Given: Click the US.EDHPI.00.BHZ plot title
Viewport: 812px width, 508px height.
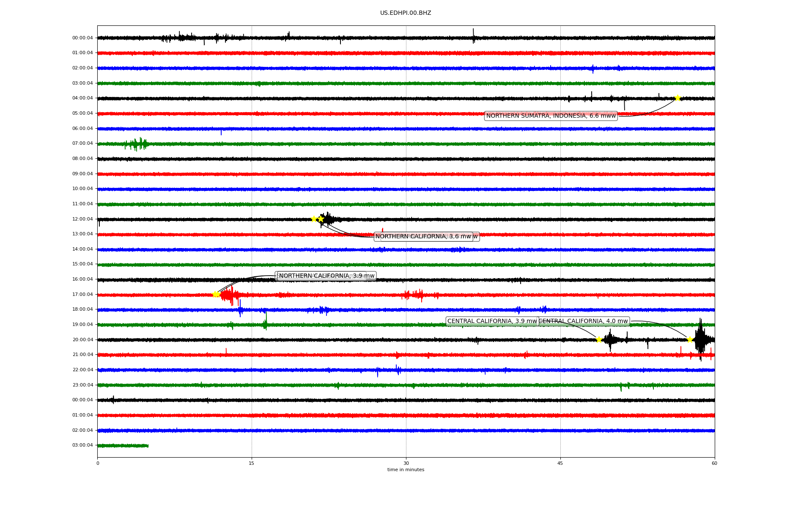Looking at the screenshot, I should pos(406,13).
